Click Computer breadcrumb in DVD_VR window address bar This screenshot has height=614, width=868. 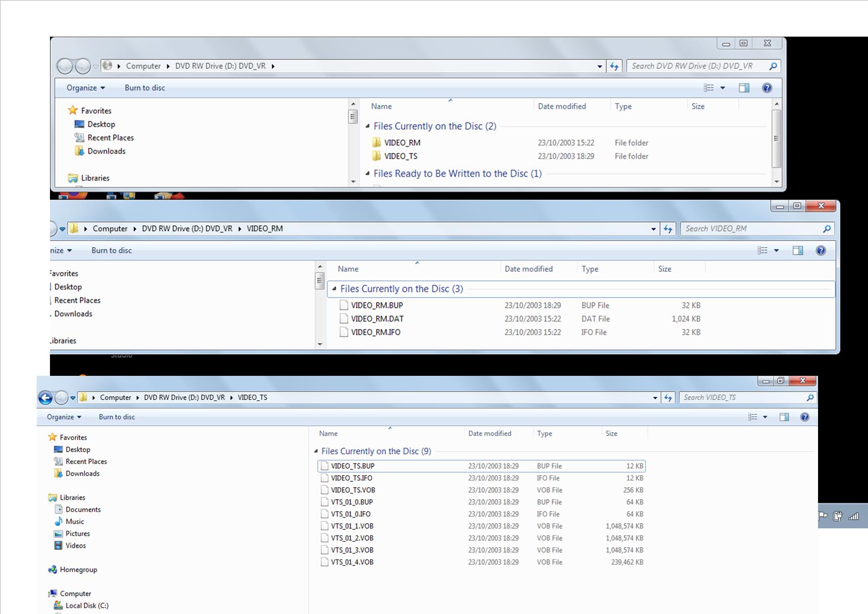[143, 66]
